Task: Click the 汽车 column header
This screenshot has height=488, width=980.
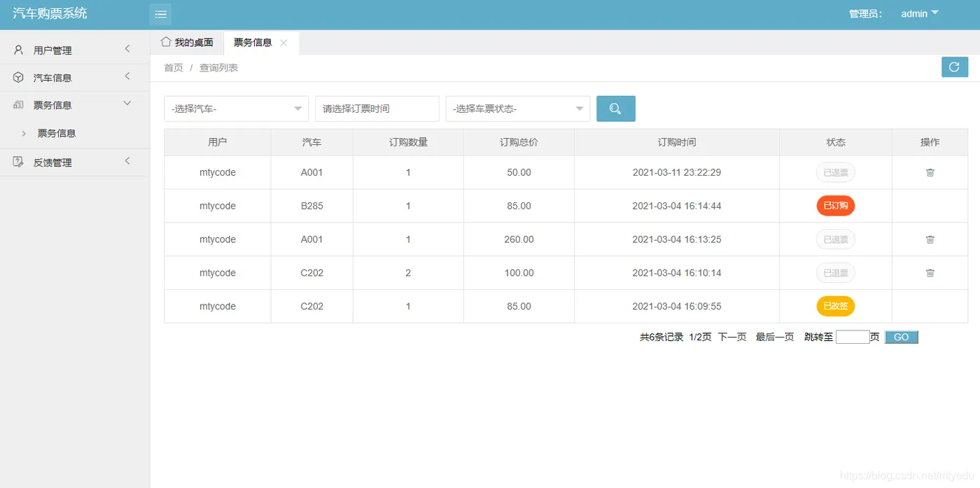Action: coord(312,142)
